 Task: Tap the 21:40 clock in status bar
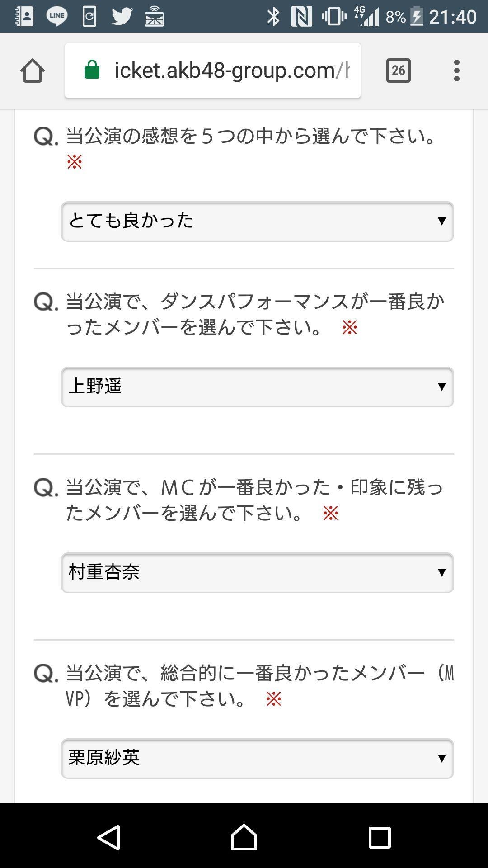point(452,17)
